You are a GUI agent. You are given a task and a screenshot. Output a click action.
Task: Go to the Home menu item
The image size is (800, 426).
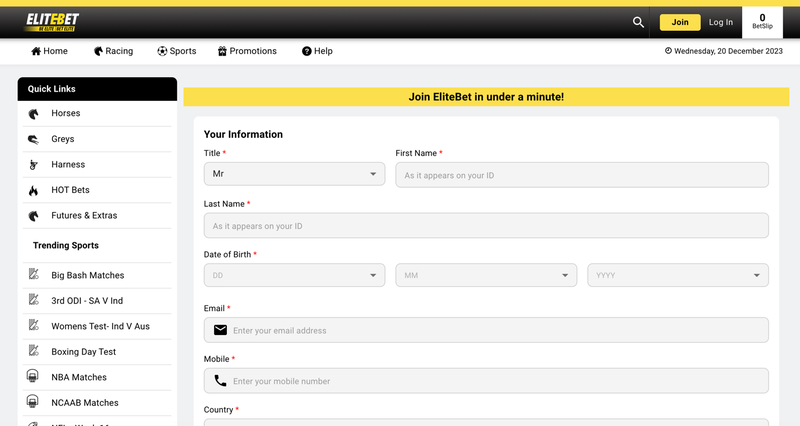pyautogui.click(x=49, y=51)
